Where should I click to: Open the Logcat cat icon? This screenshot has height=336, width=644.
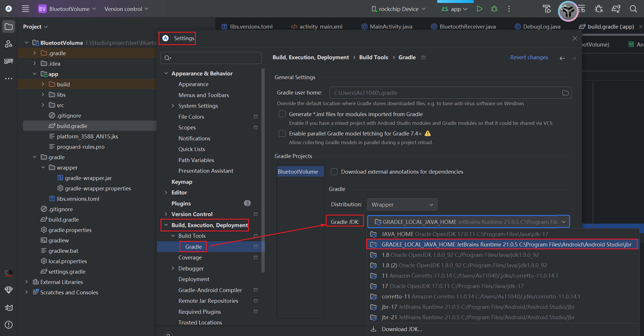(9, 307)
